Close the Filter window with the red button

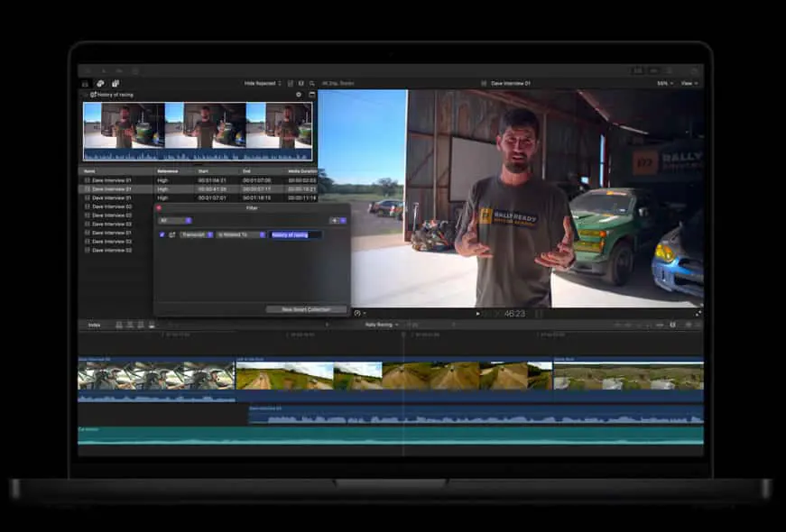pos(159,208)
